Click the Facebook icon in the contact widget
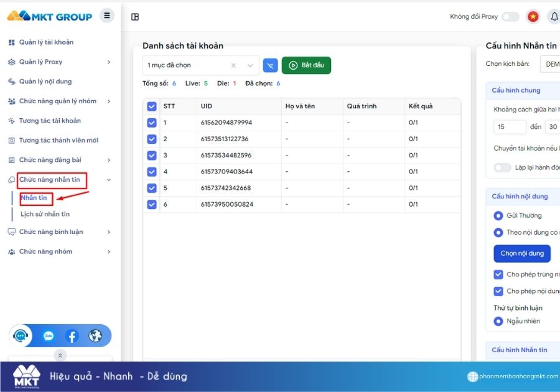560x392 pixels. (72, 335)
